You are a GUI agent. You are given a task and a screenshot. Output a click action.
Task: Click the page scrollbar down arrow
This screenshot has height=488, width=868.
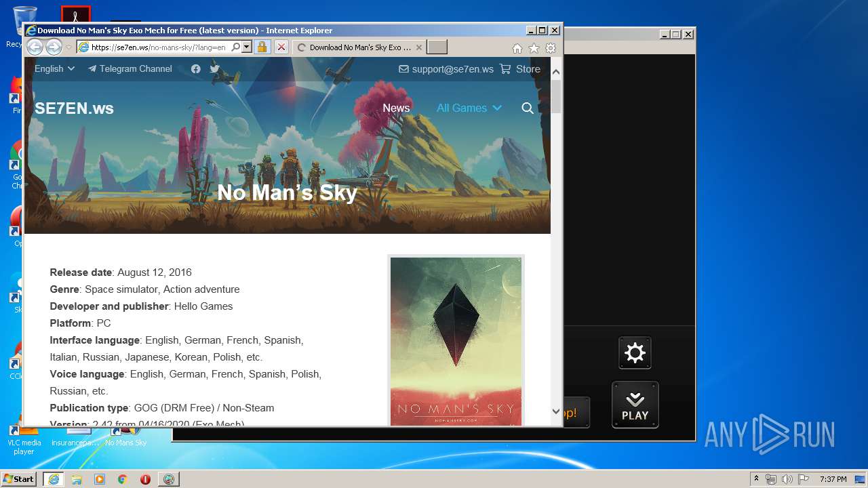(556, 411)
